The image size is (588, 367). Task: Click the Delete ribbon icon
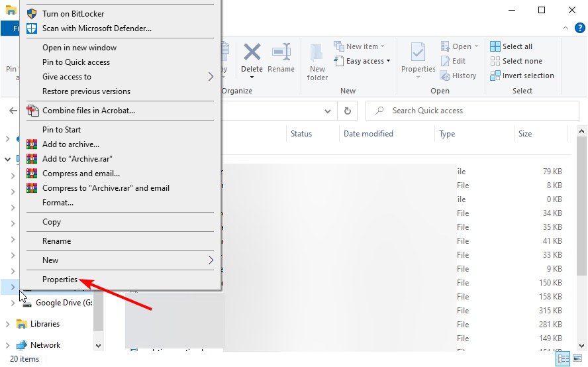click(252, 52)
